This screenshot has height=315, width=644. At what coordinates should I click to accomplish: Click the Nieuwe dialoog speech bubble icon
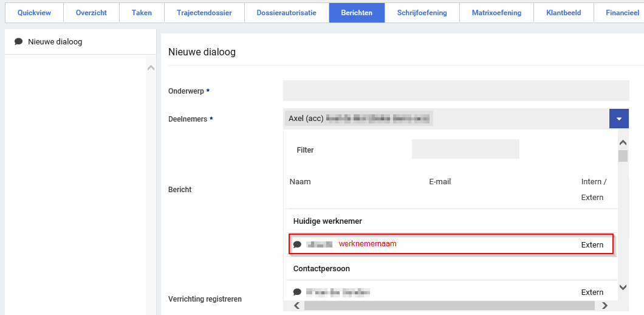(x=19, y=42)
